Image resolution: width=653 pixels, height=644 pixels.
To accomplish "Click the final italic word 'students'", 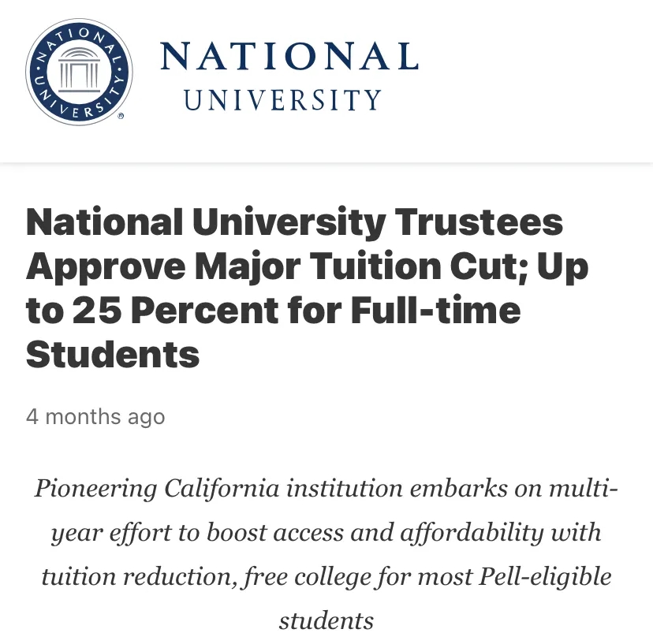I will click(x=326, y=620).
